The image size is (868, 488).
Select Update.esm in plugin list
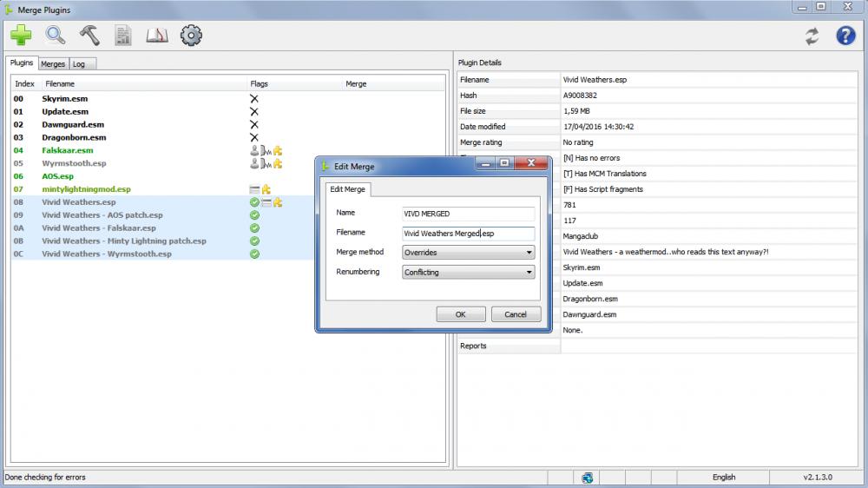(65, 111)
